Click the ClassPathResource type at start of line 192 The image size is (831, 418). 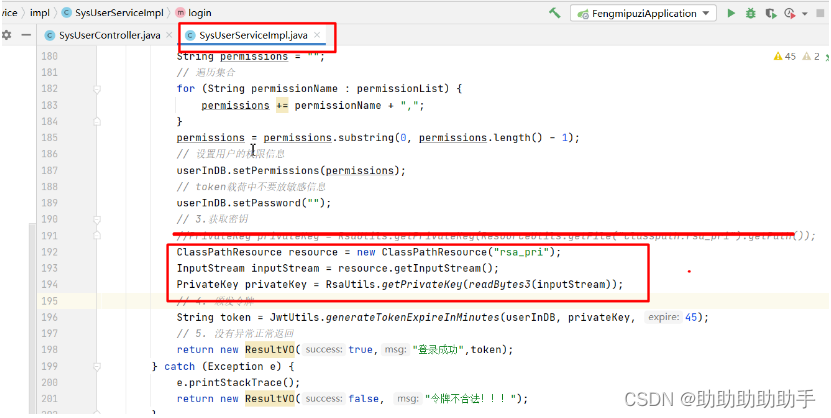point(230,252)
